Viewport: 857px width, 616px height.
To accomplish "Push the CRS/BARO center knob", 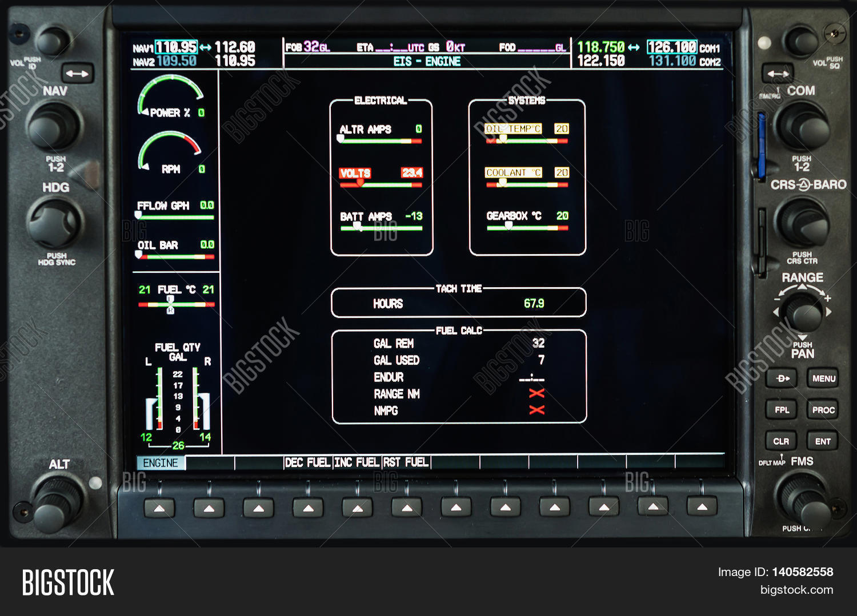I will pyautogui.click(x=803, y=223).
